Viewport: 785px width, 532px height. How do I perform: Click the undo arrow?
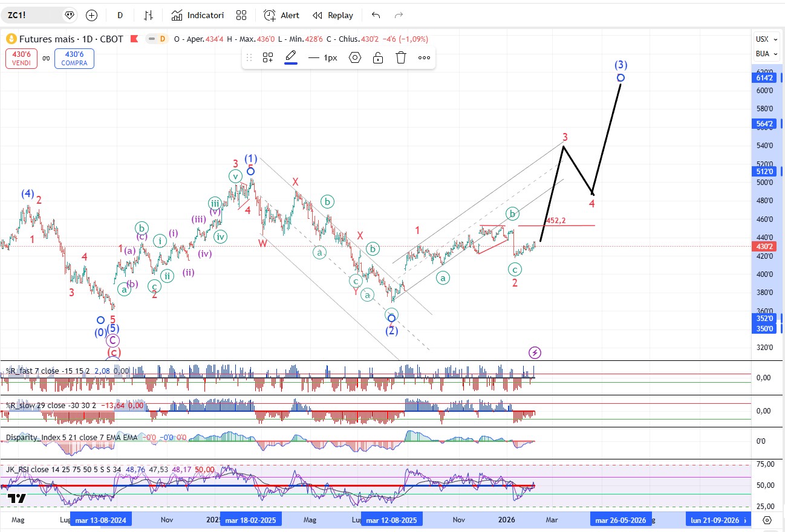pos(376,15)
